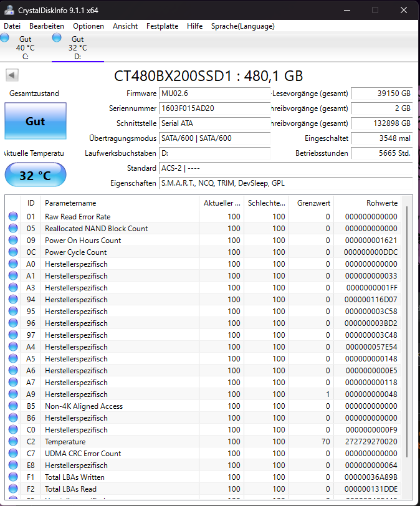This screenshot has height=506, width=420.
Task: Click the Aktueller column header
Action: click(222, 203)
